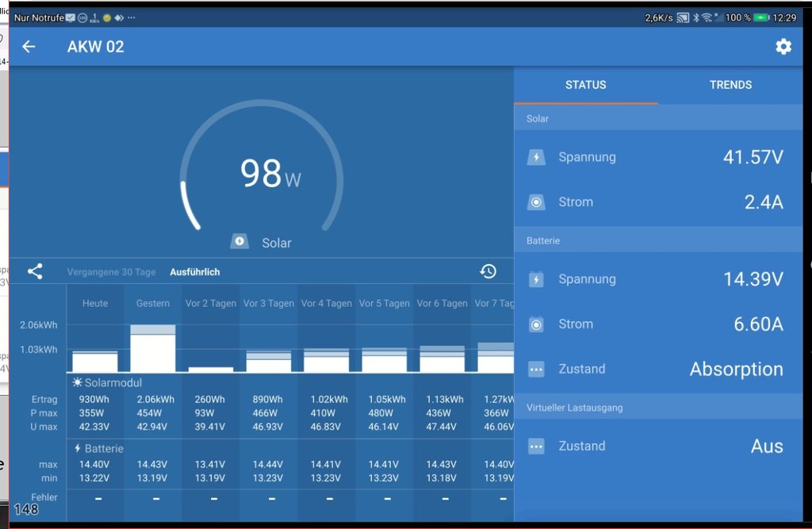Tap the Heute bar in the chart

[95, 362]
